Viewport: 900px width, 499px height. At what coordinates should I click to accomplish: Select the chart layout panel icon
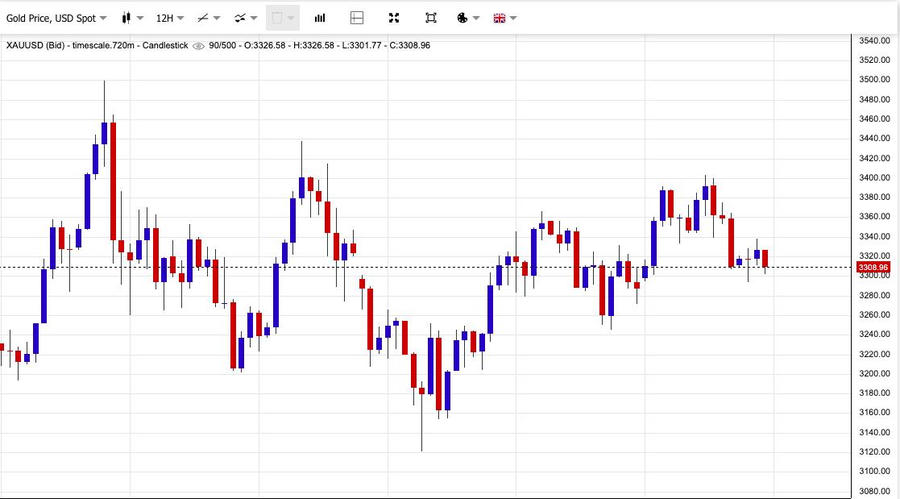[357, 18]
